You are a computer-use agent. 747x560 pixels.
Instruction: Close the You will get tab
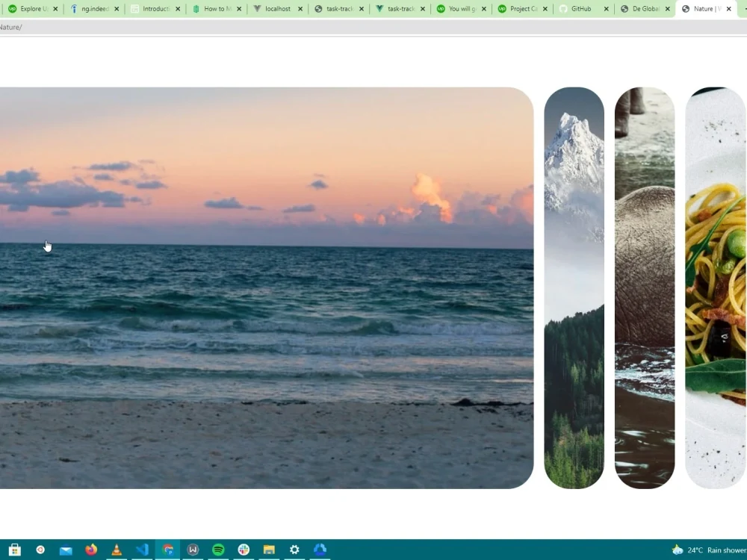click(x=484, y=8)
